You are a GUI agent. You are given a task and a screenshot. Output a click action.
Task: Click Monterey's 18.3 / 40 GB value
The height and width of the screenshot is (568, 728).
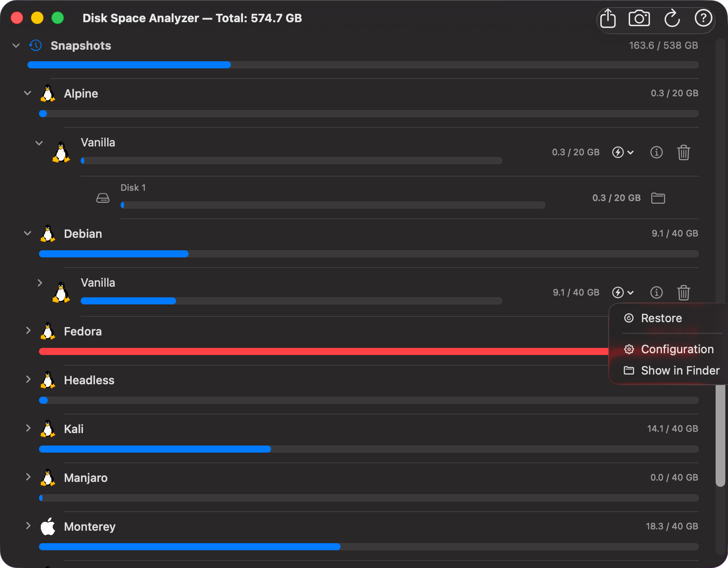(672, 526)
